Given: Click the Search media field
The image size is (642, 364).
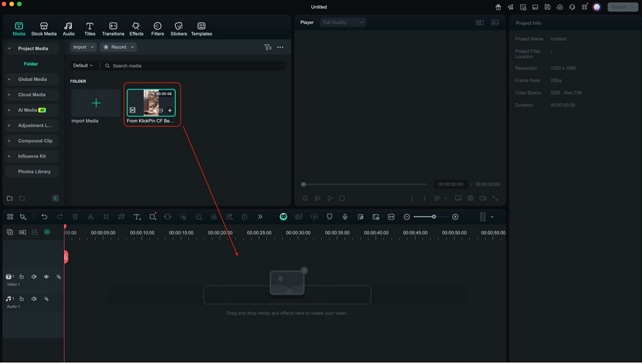Looking at the screenshot, I should [194, 65].
